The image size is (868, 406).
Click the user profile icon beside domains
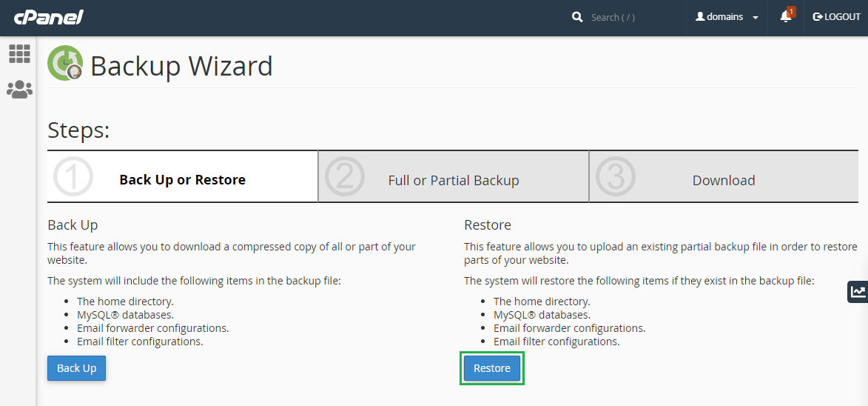click(x=700, y=17)
